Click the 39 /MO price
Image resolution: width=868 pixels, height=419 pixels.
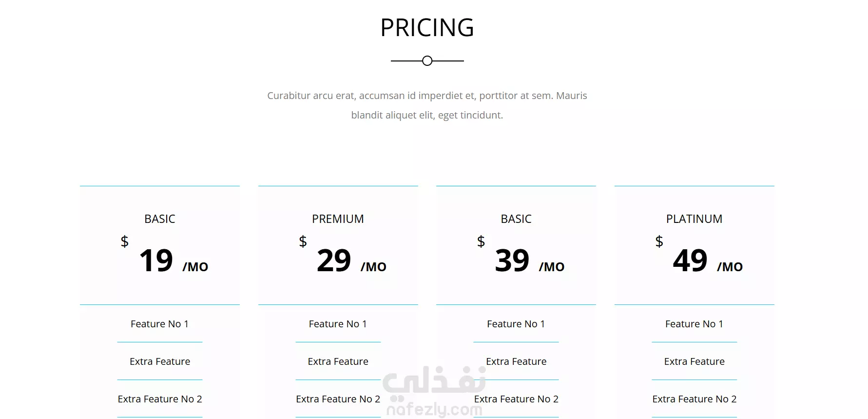click(x=530, y=260)
